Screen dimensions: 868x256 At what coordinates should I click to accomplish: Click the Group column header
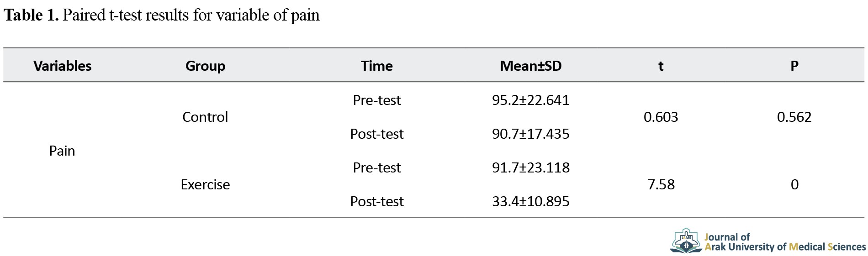205,66
